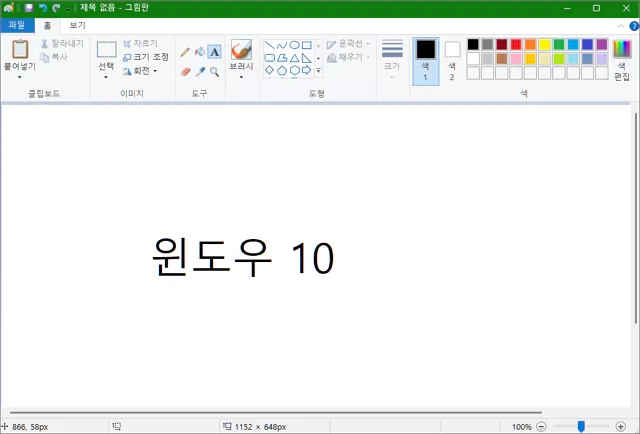Open the Brushes (브러시) dropdown arrow
This screenshot has height=434, width=640.
[241, 77]
